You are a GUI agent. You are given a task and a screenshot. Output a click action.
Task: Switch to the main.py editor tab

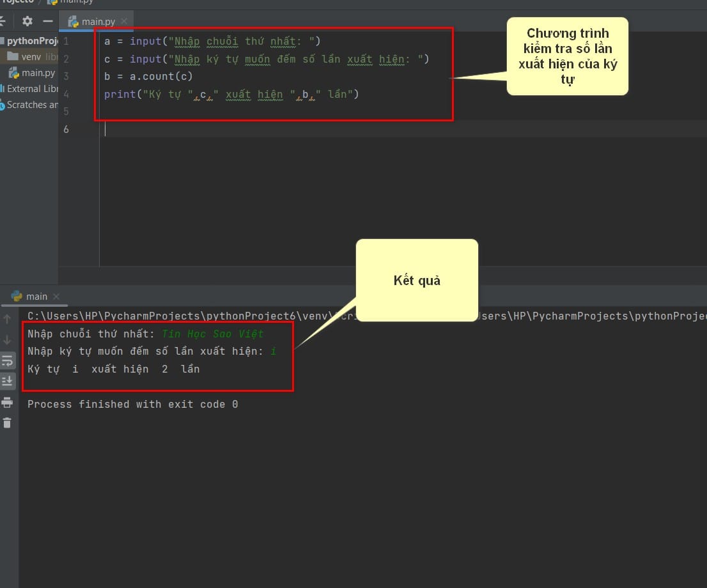[93, 21]
